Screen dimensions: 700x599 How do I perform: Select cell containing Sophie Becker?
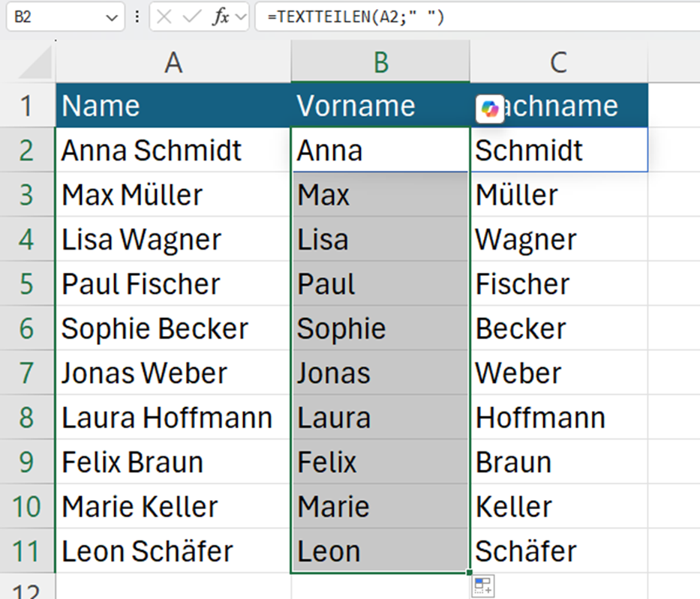173,328
